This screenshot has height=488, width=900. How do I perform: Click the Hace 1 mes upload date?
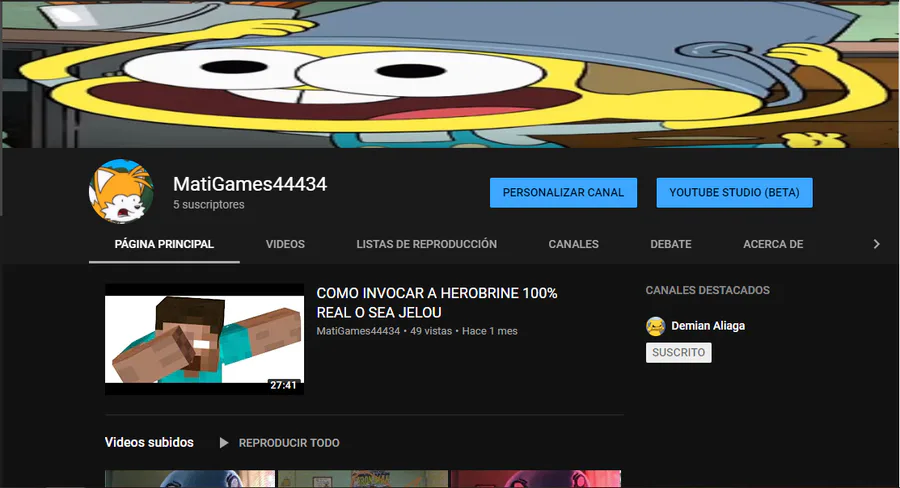click(x=490, y=331)
